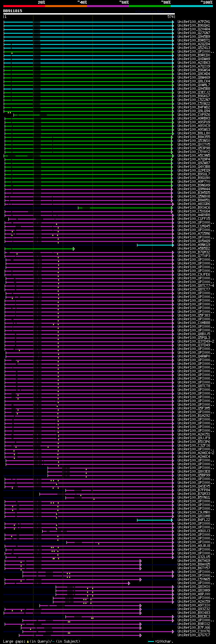Click the UniRef100_A5B5D2 label
This screenshot has height=644, width=216.
194,248
